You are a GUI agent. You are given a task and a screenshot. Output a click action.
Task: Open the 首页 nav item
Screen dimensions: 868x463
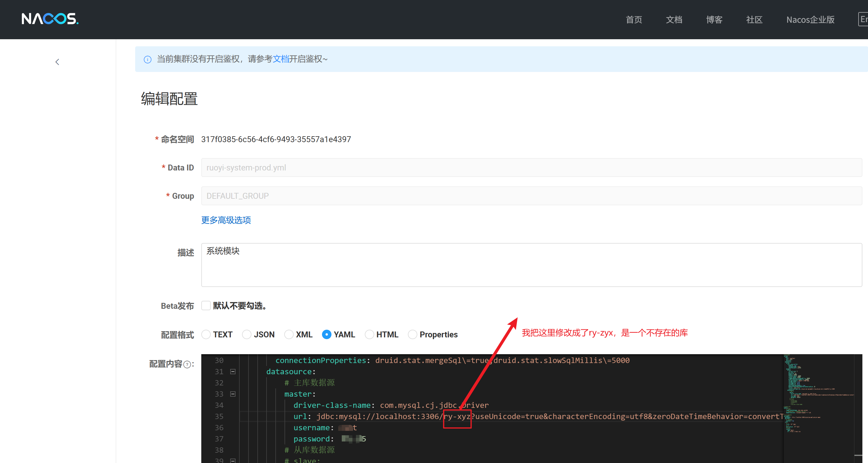tap(633, 19)
